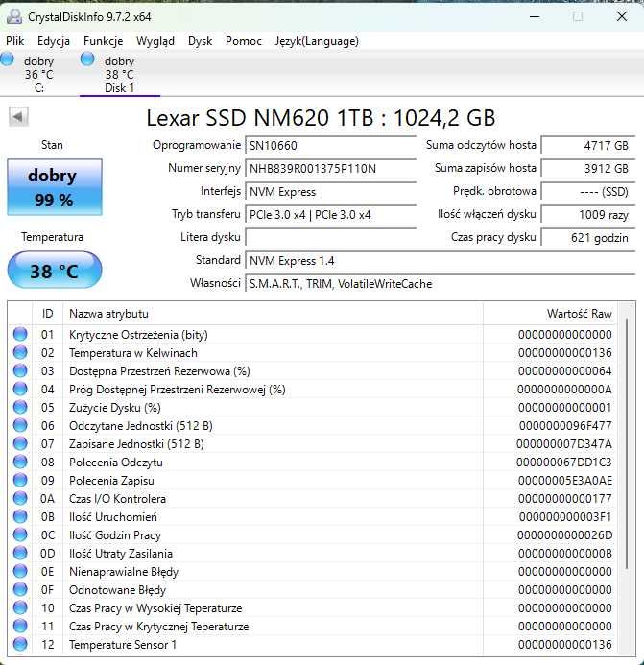Click the Interfejs field NVM Express
Viewport: 644px width, 665px height.
pos(330,192)
